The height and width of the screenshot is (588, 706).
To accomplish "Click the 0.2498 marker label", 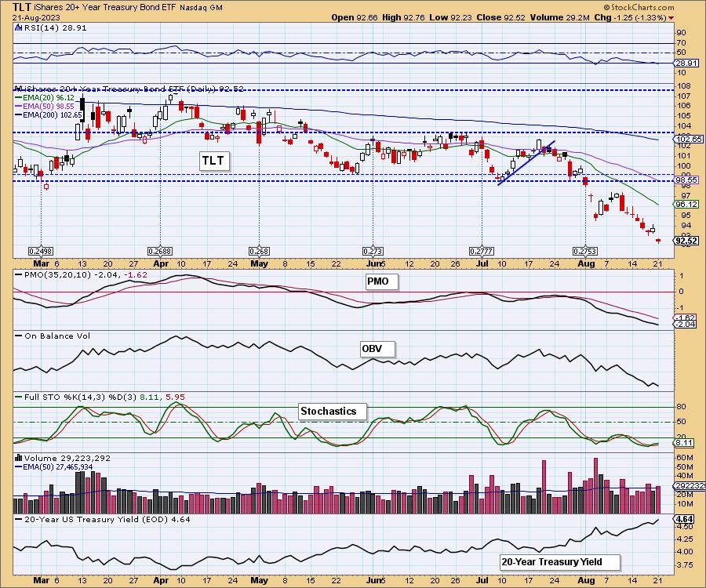I will [x=41, y=251].
